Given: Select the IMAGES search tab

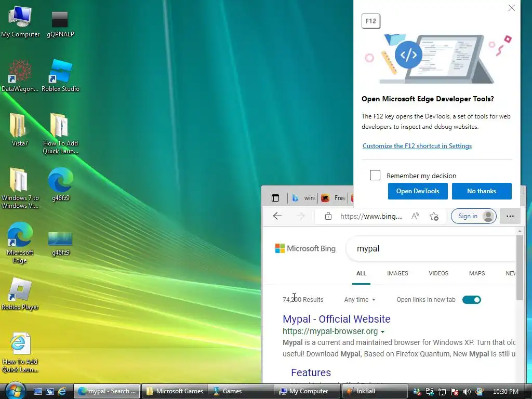Looking at the screenshot, I should click(x=397, y=273).
